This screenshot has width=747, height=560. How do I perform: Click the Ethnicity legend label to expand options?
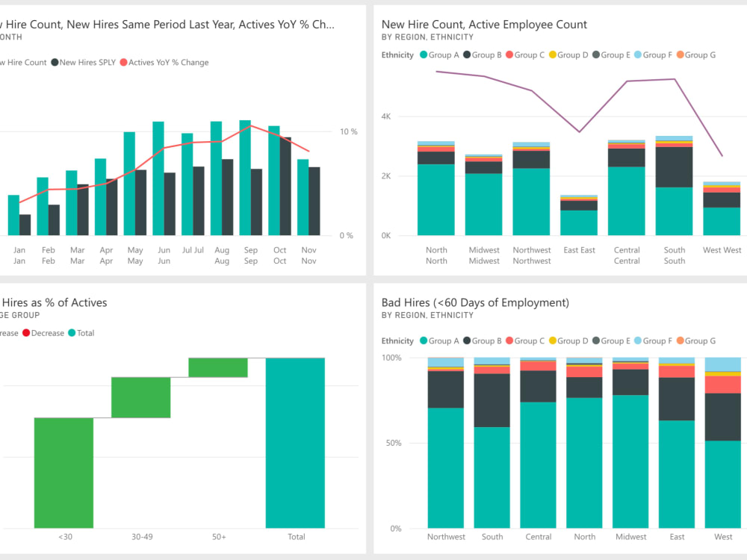pos(397,55)
